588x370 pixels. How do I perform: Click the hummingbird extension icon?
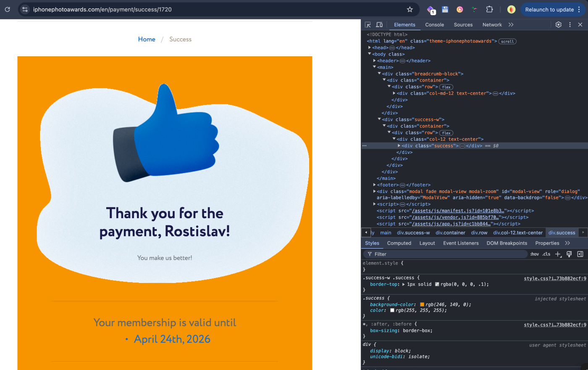pyautogui.click(x=474, y=9)
